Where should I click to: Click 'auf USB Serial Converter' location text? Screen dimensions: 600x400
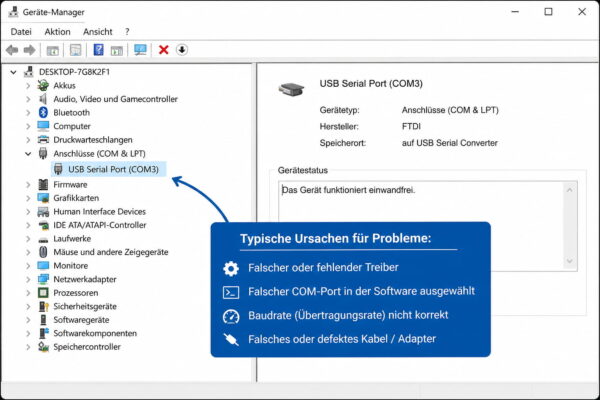coord(450,143)
